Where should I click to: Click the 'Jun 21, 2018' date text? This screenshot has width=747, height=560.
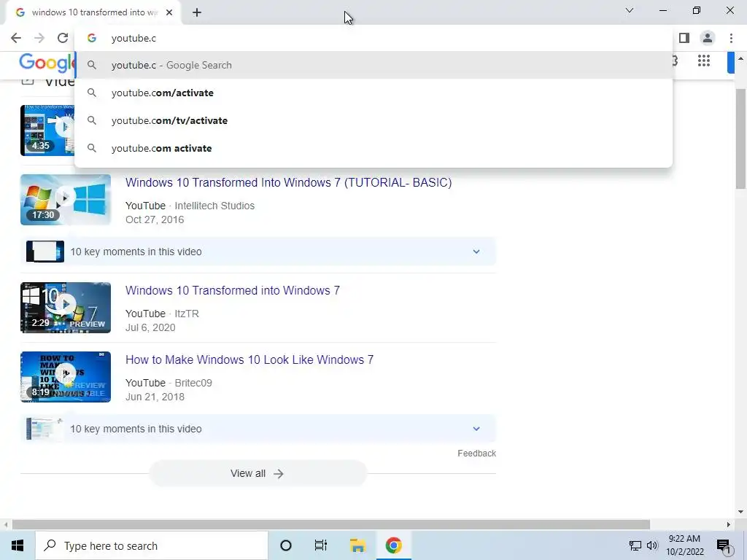pos(155,397)
